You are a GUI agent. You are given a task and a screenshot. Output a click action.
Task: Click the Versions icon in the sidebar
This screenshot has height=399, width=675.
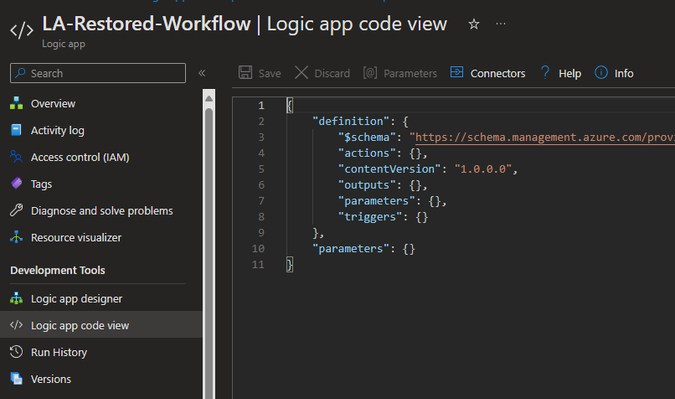click(16, 379)
